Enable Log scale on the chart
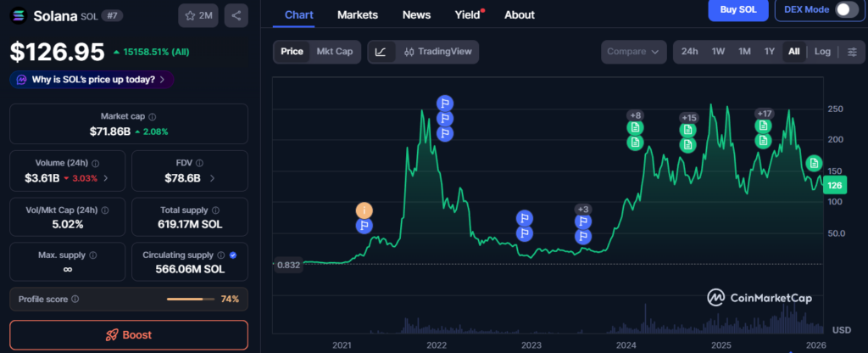868x353 pixels. coord(822,52)
